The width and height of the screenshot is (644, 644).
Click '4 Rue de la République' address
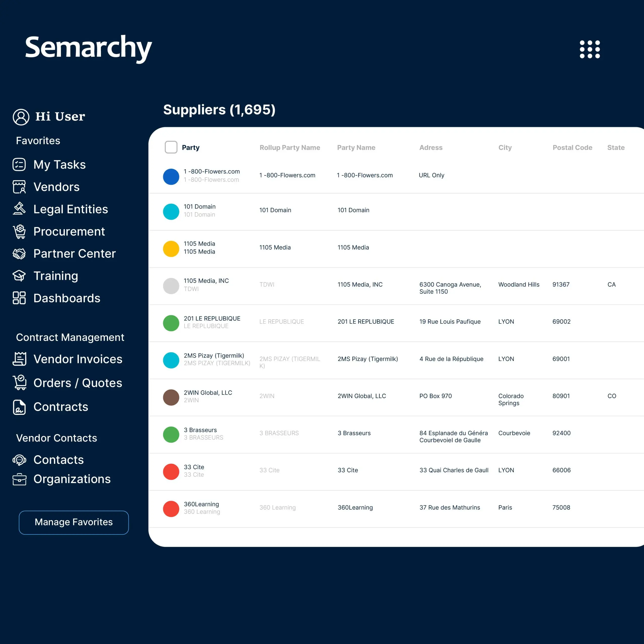[451, 359]
